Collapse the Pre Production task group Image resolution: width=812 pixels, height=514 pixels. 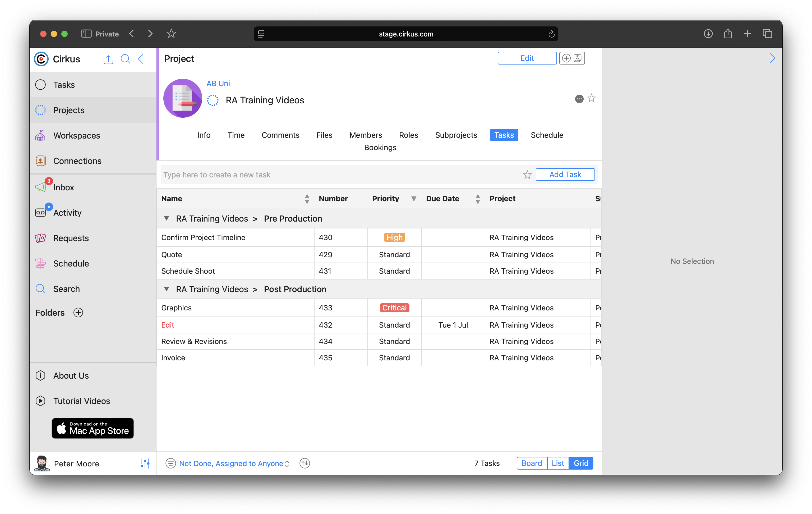(167, 219)
